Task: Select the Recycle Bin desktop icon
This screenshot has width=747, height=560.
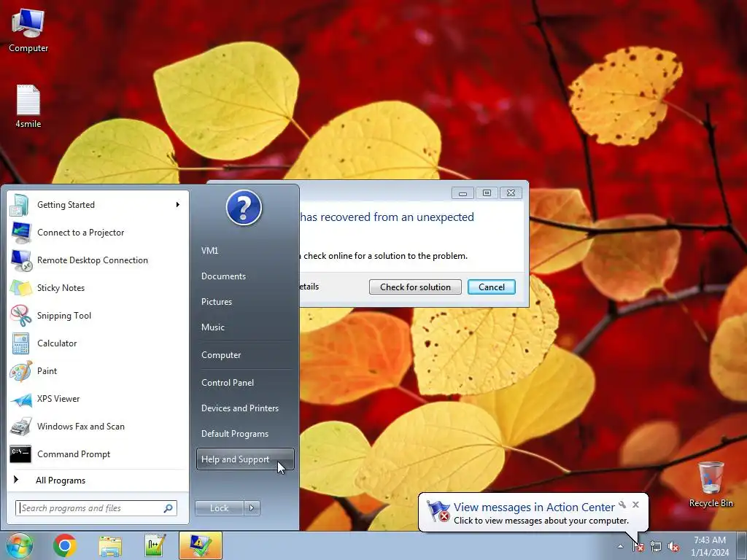Action: click(x=711, y=485)
